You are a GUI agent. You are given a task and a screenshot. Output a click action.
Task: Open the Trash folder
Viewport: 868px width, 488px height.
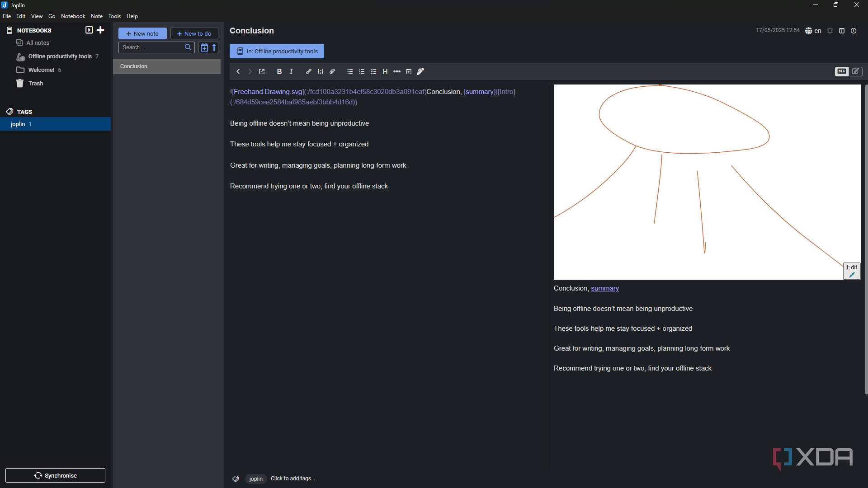tap(56, 84)
